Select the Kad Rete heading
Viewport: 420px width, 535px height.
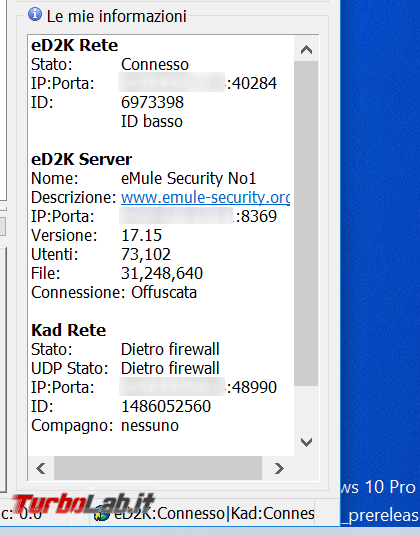coord(69,330)
